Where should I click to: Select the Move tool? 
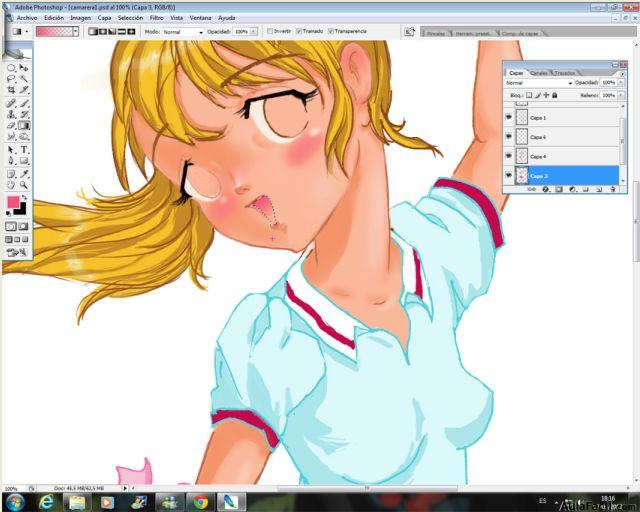point(24,68)
